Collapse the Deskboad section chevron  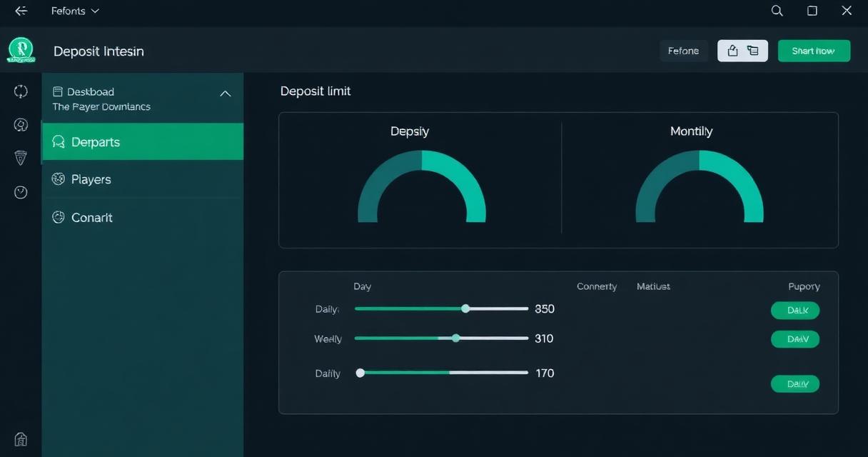pos(225,94)
